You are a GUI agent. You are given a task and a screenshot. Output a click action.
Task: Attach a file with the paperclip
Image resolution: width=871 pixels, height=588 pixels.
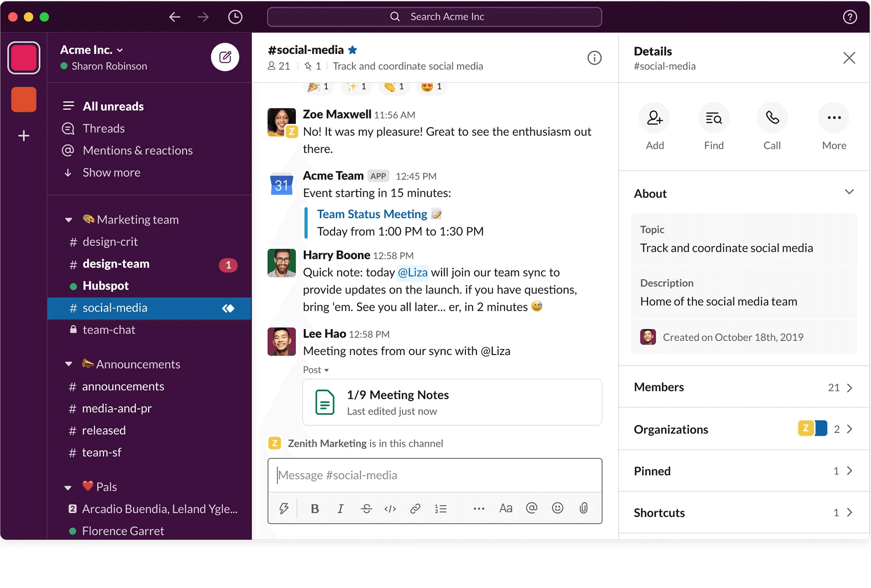(584, 508)
